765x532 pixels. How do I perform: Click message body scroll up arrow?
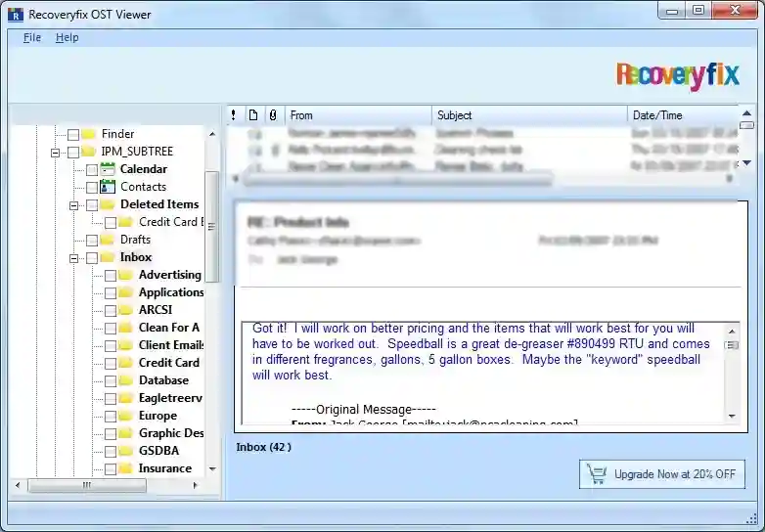(732, 332)
